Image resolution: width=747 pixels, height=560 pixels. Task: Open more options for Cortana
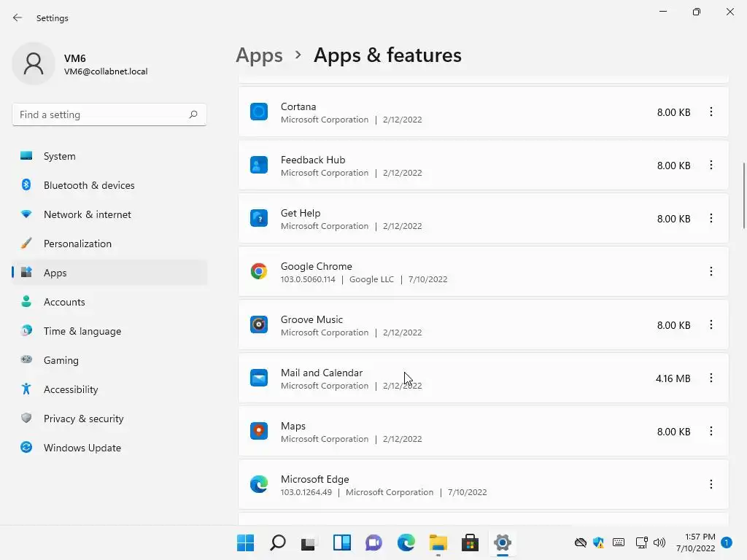point(711,112)
